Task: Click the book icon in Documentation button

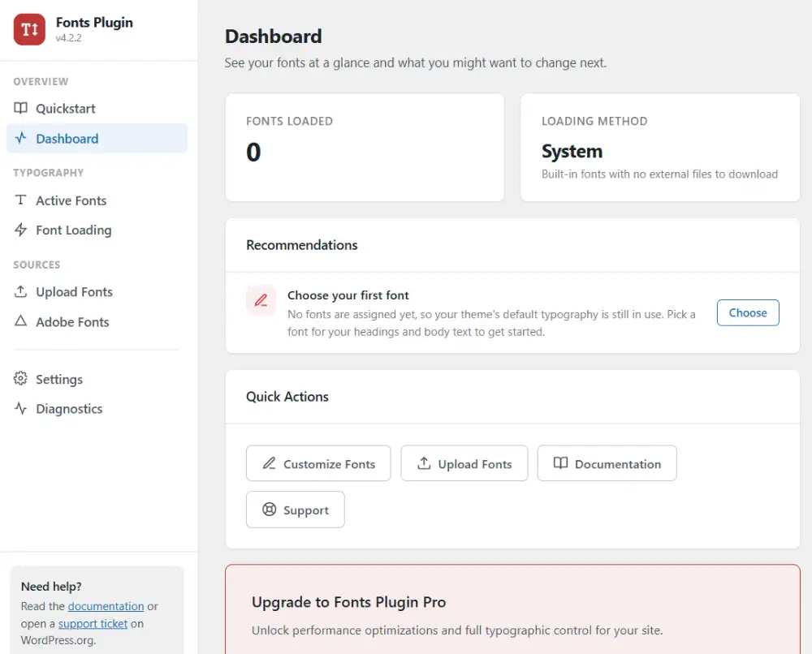Action: tap(561, 463)
